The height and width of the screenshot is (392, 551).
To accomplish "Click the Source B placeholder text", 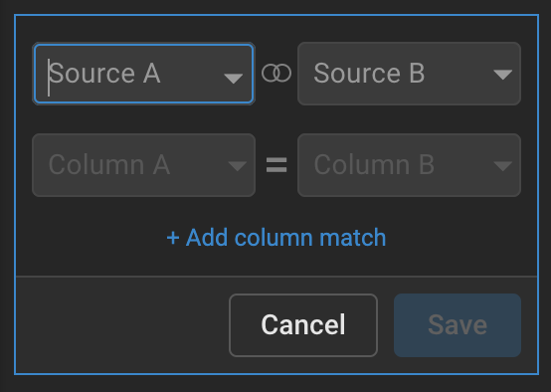I will pos(369,73).
